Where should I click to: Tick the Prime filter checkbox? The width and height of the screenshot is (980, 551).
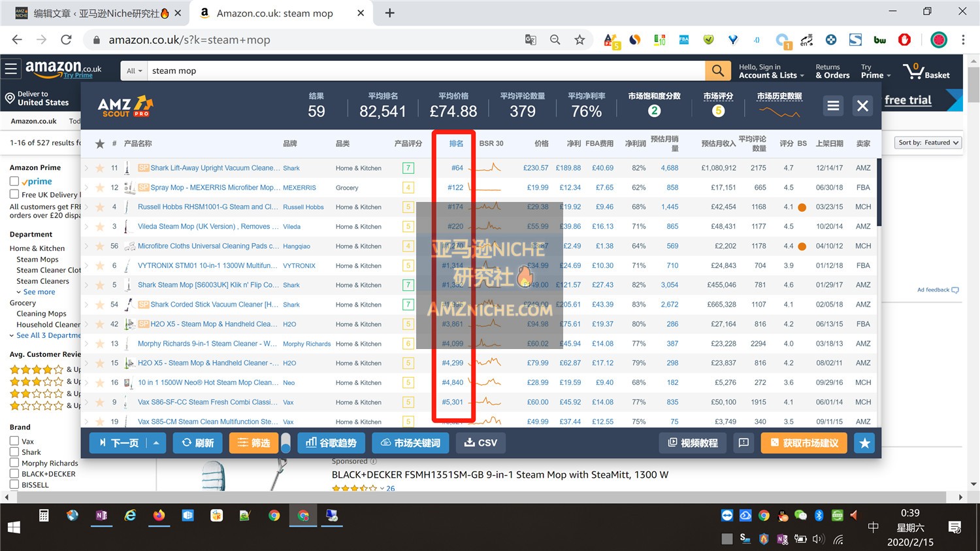pos(14,181)
